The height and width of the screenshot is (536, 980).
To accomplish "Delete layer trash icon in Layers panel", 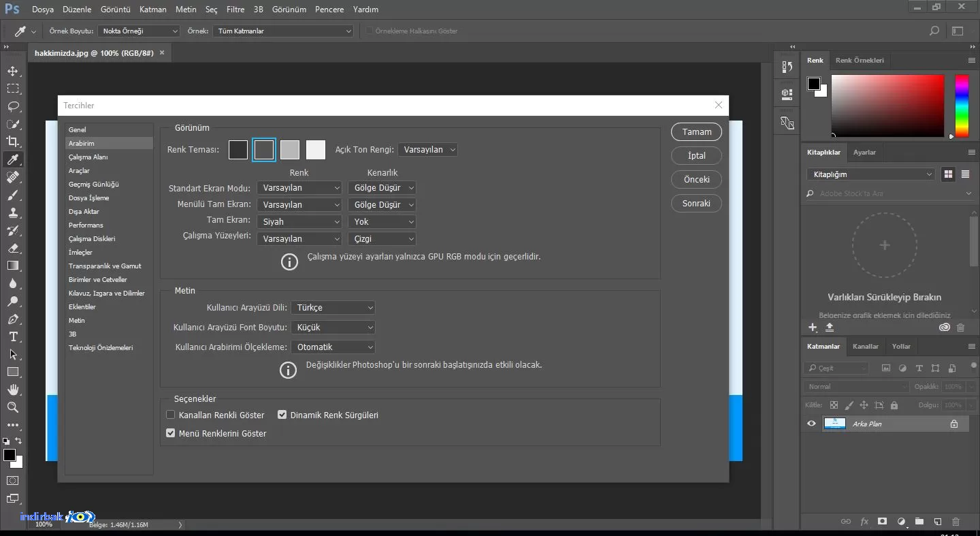I will pyautogui.click(x=955, y=522).
